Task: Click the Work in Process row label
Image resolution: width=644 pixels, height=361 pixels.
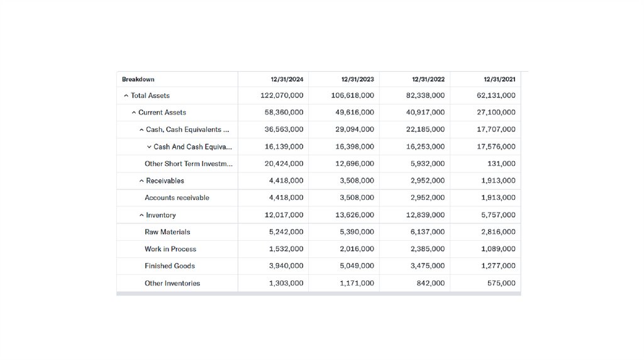Action: pos(170,249)
